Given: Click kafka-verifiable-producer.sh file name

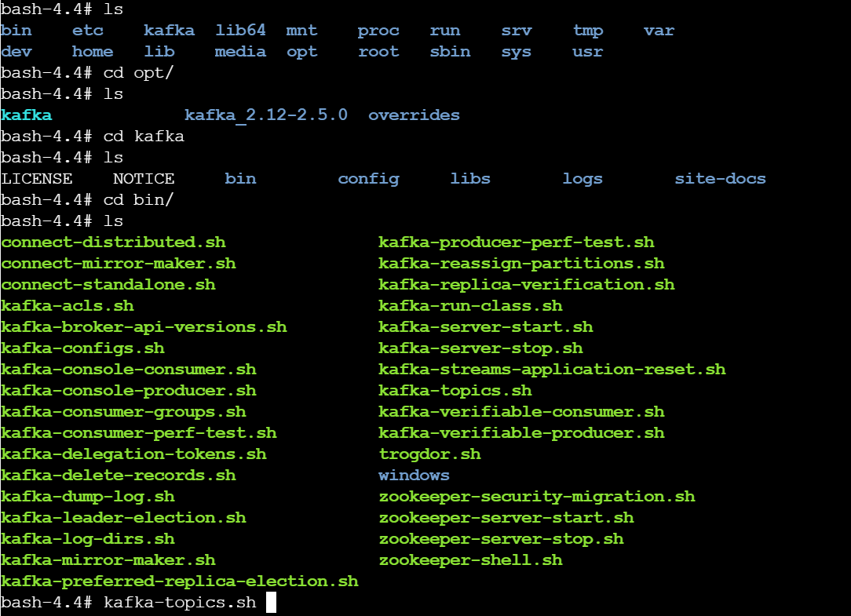Looking at the screenshot, I should point(521,432).
